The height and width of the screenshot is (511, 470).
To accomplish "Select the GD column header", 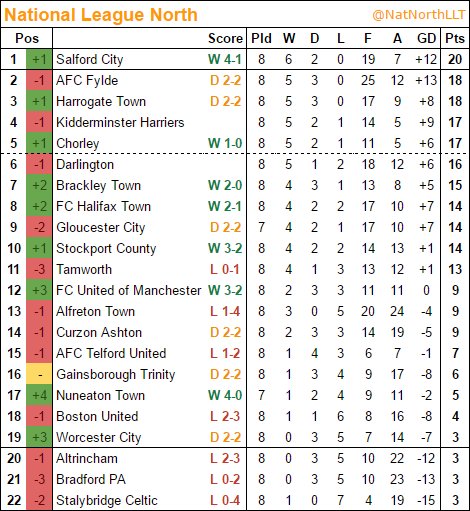I will click(427, 38).
